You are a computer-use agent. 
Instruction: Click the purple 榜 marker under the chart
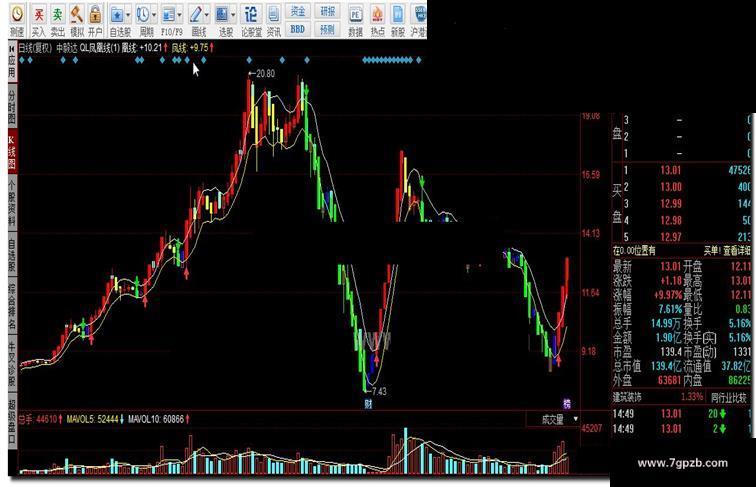(x=567, y=404)
